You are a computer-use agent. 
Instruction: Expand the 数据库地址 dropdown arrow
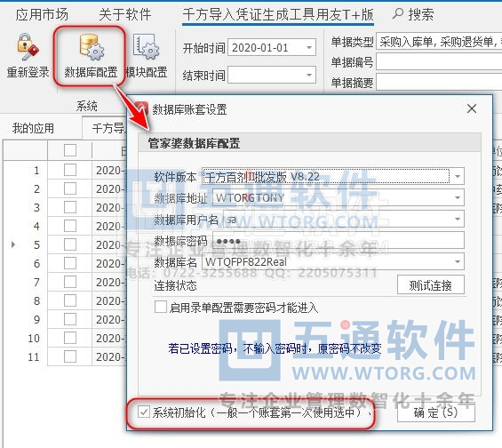(x=458, y=197)
